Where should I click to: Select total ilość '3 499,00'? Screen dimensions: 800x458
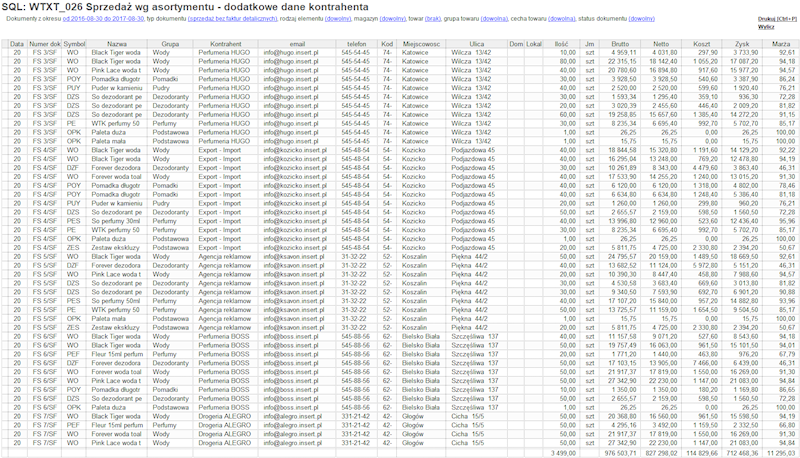click(x=563, y=453)
